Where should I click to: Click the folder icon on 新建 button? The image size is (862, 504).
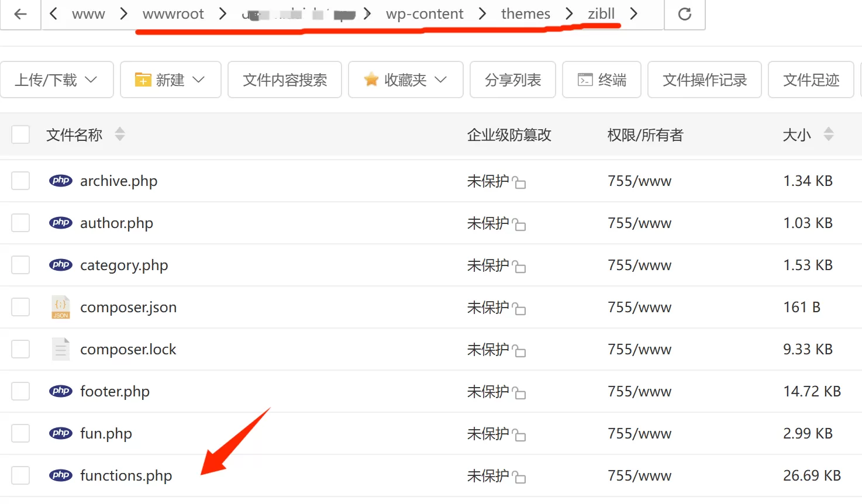(142, 79)
